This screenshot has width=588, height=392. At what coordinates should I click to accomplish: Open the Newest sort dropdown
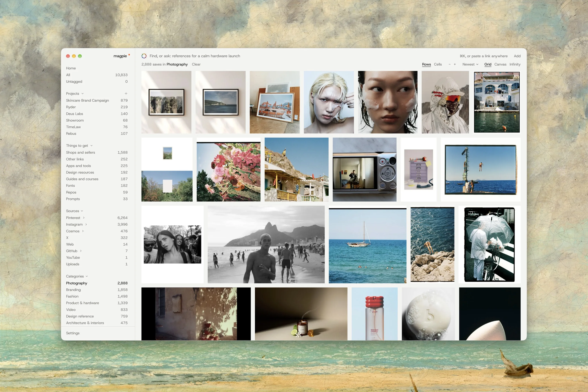pos(470,64)
